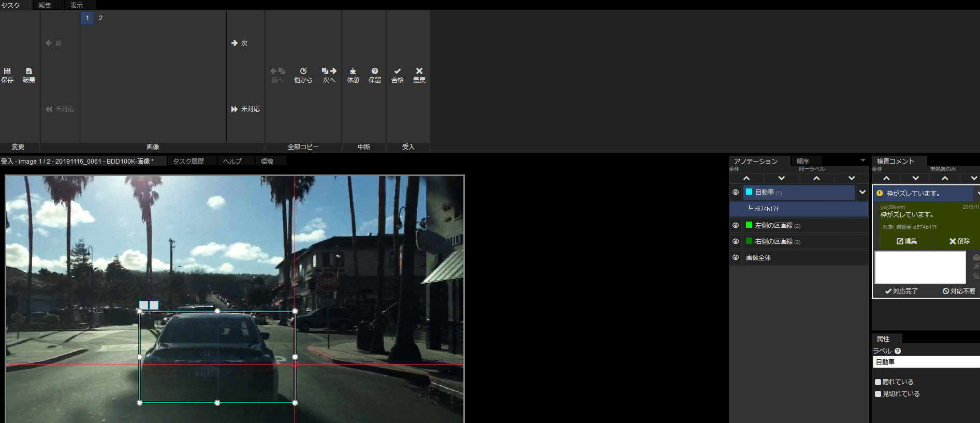
Task: Move up within 同一ラベル annotations
Action: 816,178
